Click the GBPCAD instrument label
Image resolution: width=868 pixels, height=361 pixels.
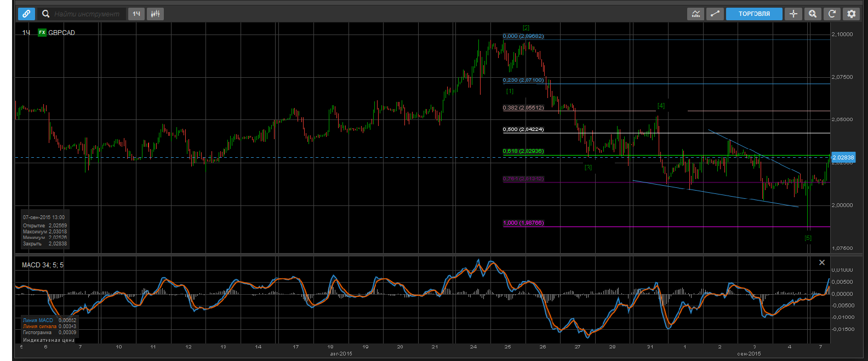click(61, 33)
